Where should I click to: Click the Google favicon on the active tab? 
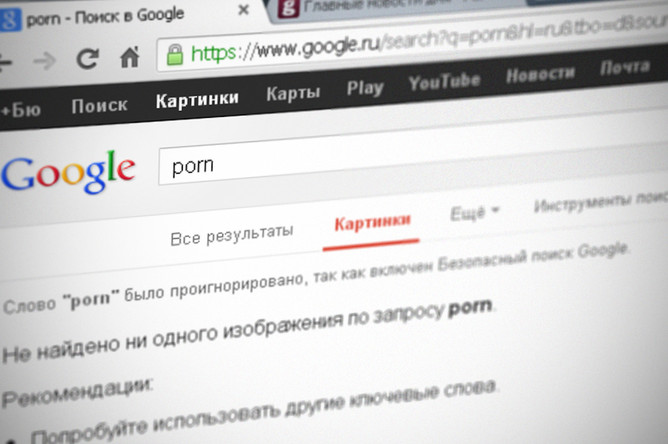pyautogui.click(x=9, y=20)
